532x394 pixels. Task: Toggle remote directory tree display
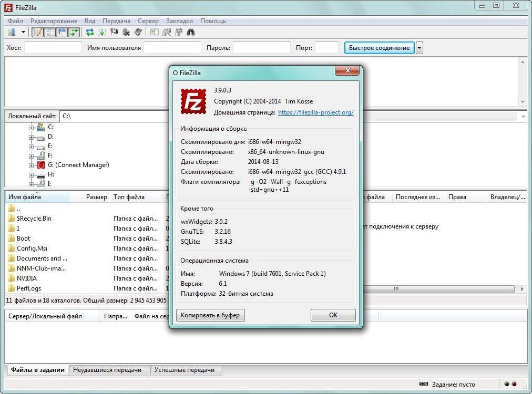pyautogui.click(x=62, y=32)
